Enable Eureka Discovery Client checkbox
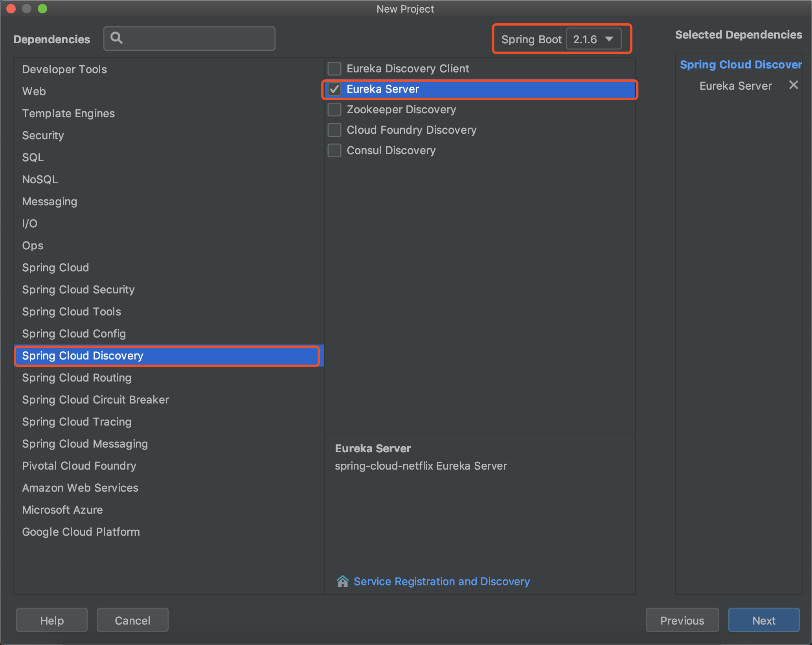Image resolution: width=812 pixels, height=645 pixels. (x=334, y=68)
